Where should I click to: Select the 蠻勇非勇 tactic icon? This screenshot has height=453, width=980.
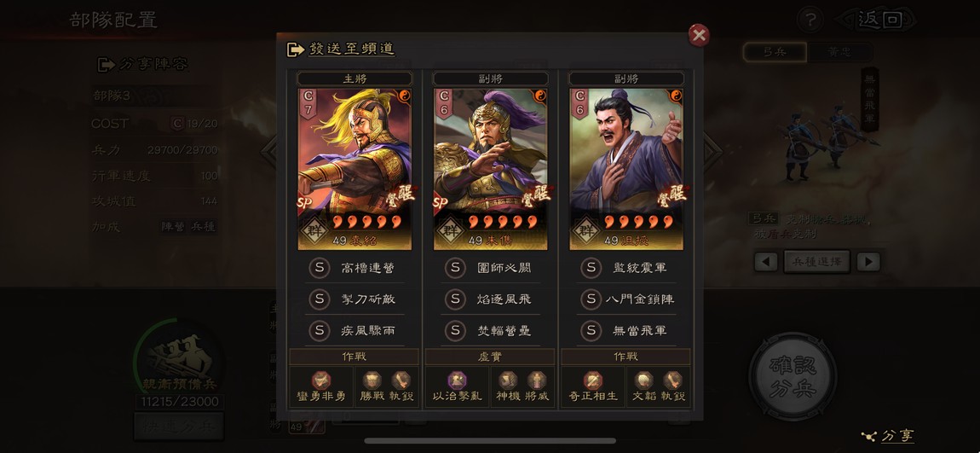click(321, 380)
